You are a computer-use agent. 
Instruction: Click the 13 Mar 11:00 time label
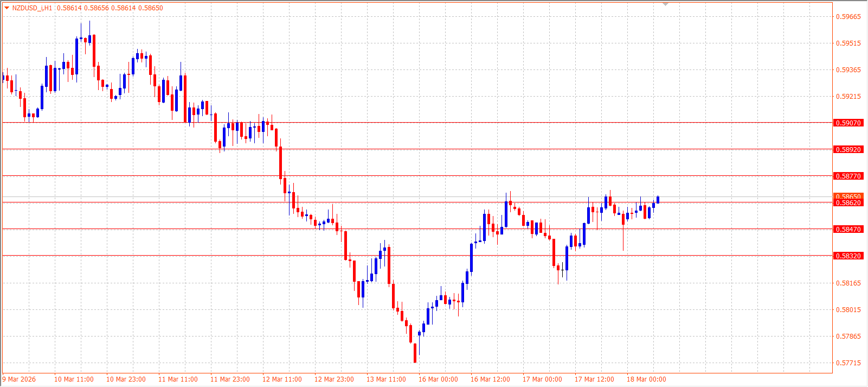(386, 379)
